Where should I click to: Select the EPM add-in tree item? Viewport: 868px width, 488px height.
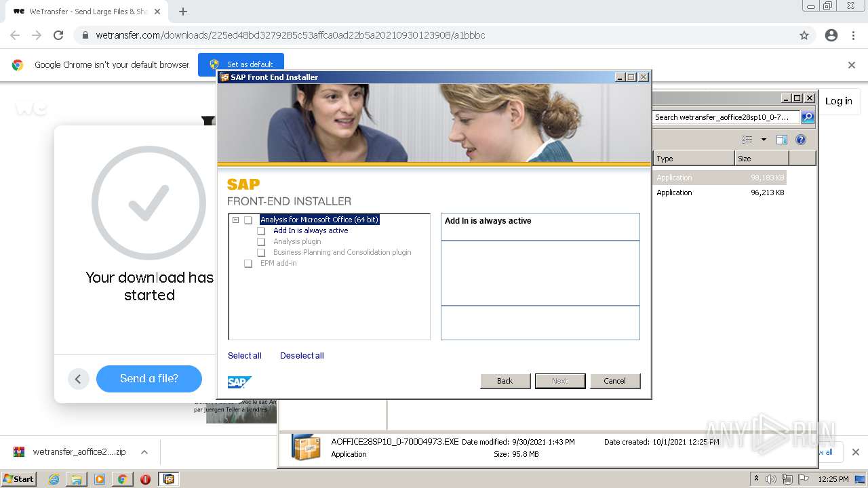[x=278, y=263]
